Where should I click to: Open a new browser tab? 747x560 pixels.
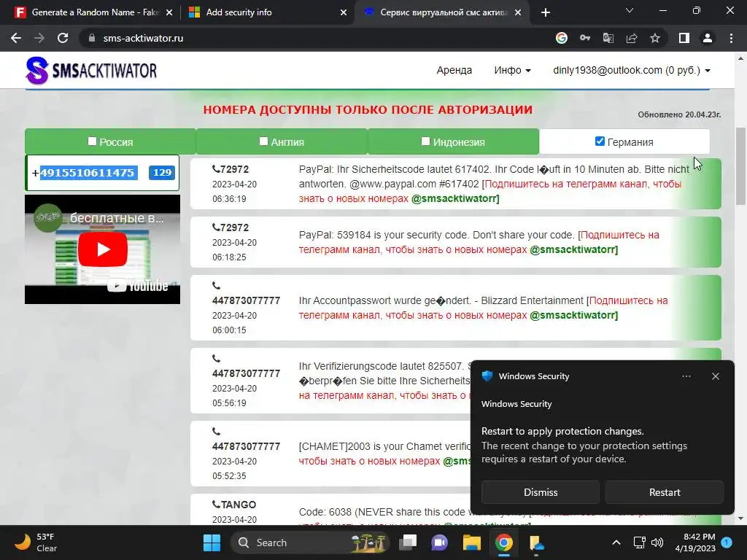tap(546, 12)
